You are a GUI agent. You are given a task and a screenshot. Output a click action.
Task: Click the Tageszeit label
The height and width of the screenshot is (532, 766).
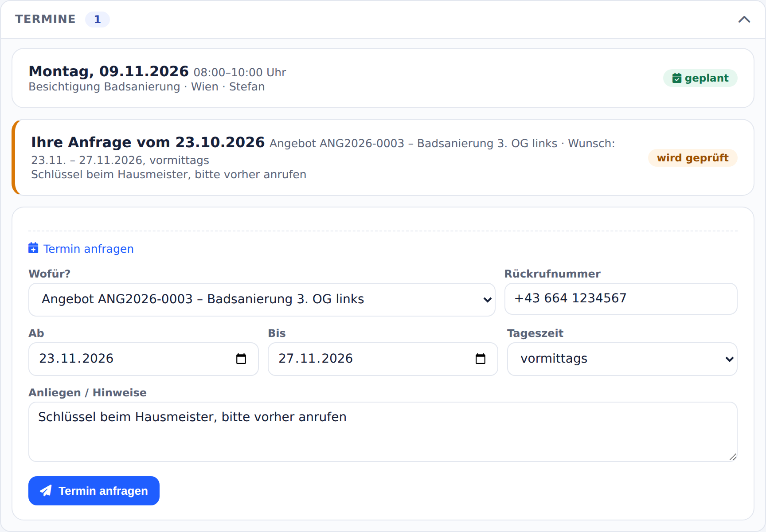point(535,333)
